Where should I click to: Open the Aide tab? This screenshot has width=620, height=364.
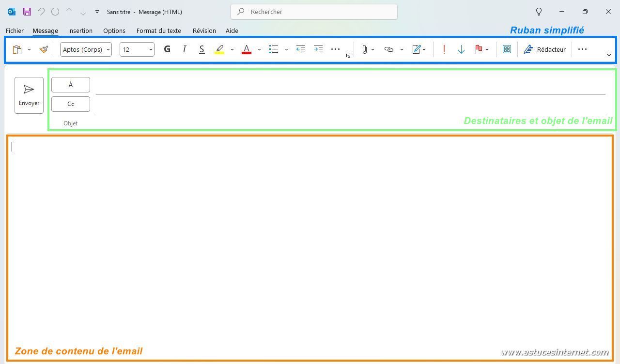coord(232,30)
